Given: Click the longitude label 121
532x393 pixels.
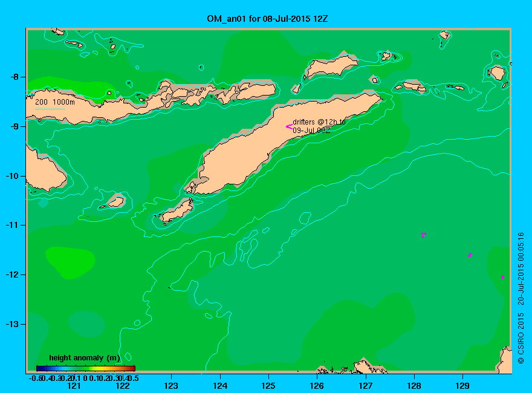Looking at the screenshot, I should pyautogui.click(x=74, y=386).
